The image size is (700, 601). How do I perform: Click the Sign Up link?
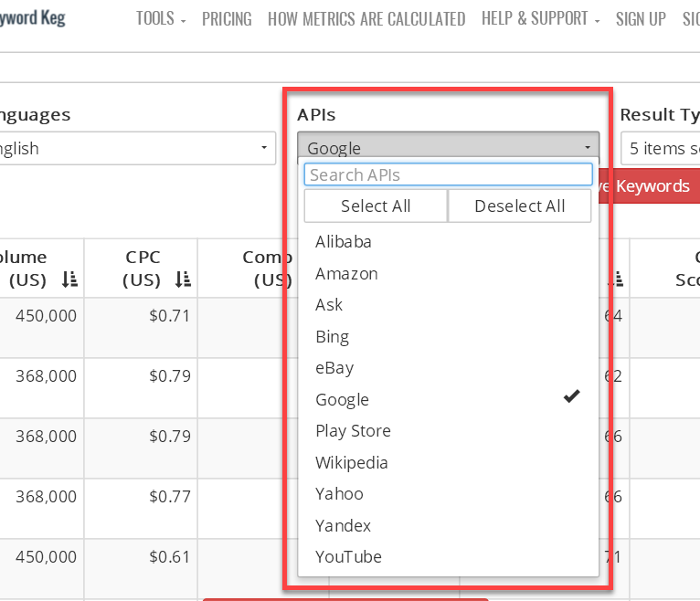pos(641,18)
